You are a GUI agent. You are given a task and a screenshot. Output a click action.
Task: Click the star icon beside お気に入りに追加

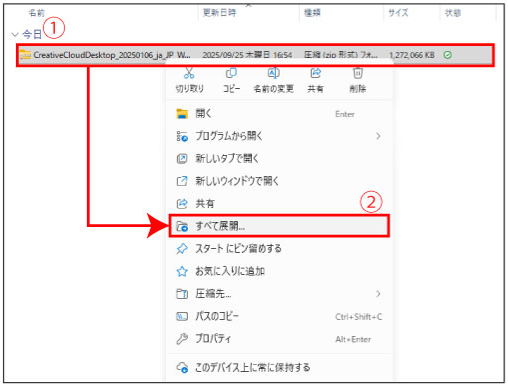pyautogui.click(x=182, y=271)
